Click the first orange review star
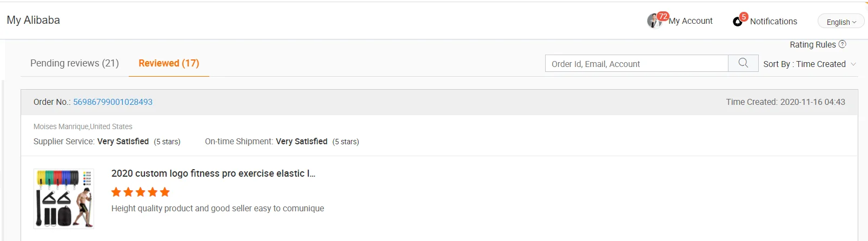The height and width of the screenshot is (241, 868). (116, 192)
